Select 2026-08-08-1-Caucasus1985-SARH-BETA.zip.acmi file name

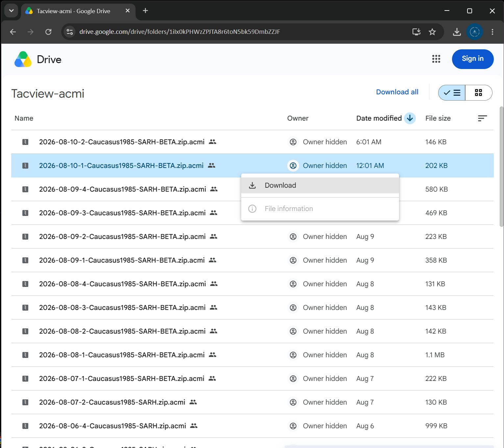coord(122,355)
